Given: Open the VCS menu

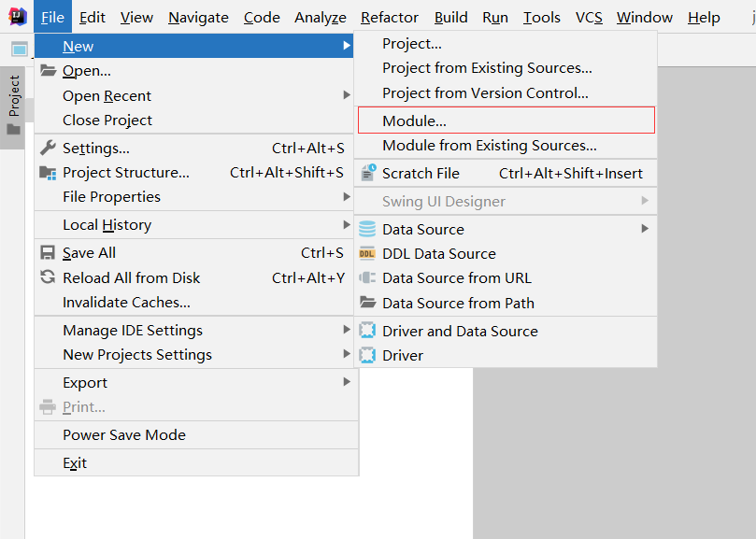Looking at the screenshot, I should (590, 17).
